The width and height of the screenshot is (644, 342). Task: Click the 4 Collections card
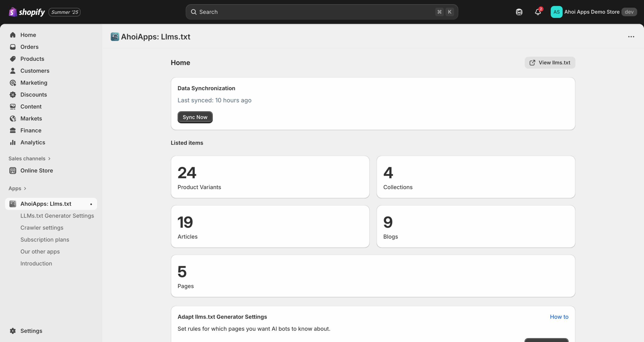[476, 177]
